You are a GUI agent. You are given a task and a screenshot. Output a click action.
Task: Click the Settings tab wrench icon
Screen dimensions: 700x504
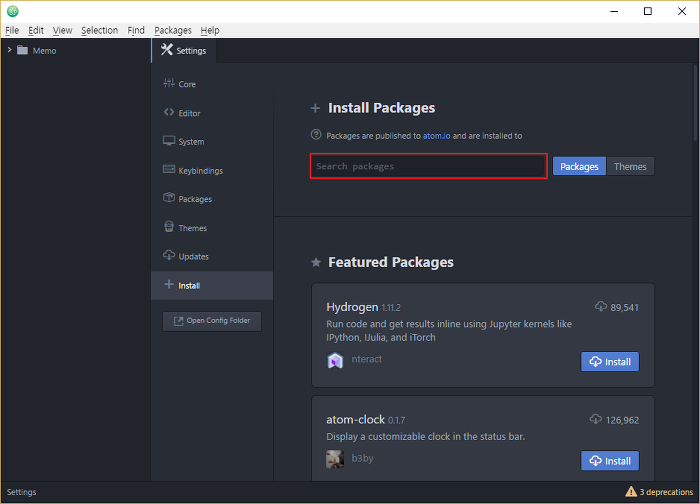tap(167, 49)
